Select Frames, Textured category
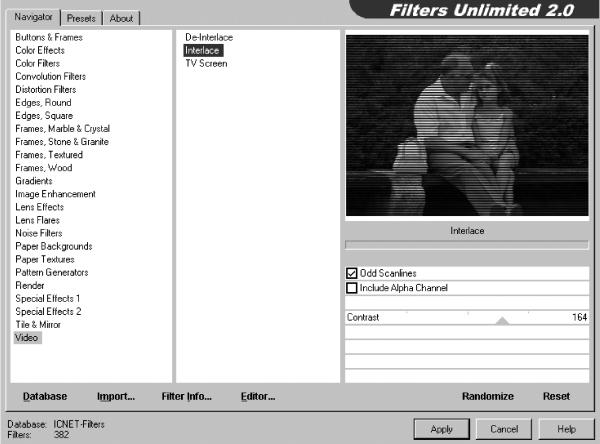Viewport: 600px width, 444px height. (x=49, y=155)
